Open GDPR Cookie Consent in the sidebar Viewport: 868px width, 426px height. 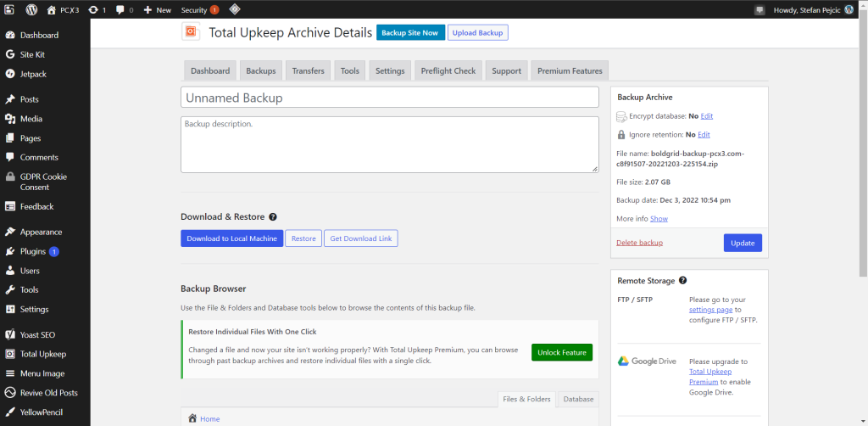pos(45,182)
